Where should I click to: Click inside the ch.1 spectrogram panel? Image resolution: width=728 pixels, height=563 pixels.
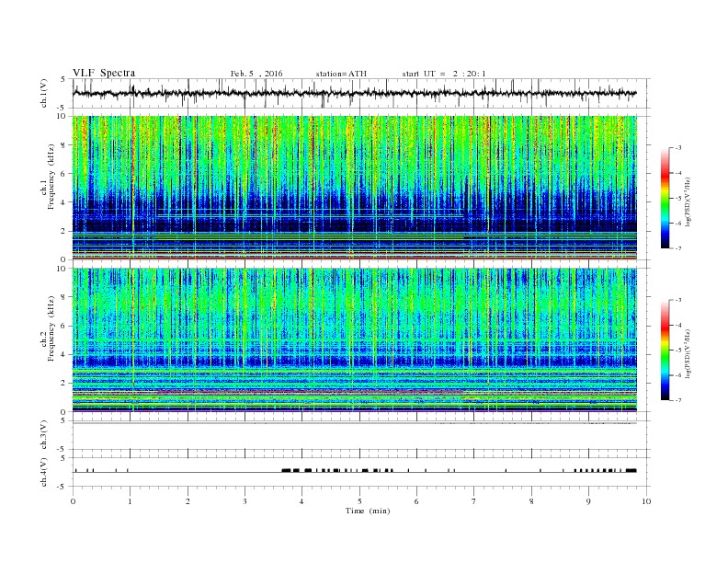tap(355, 188)
